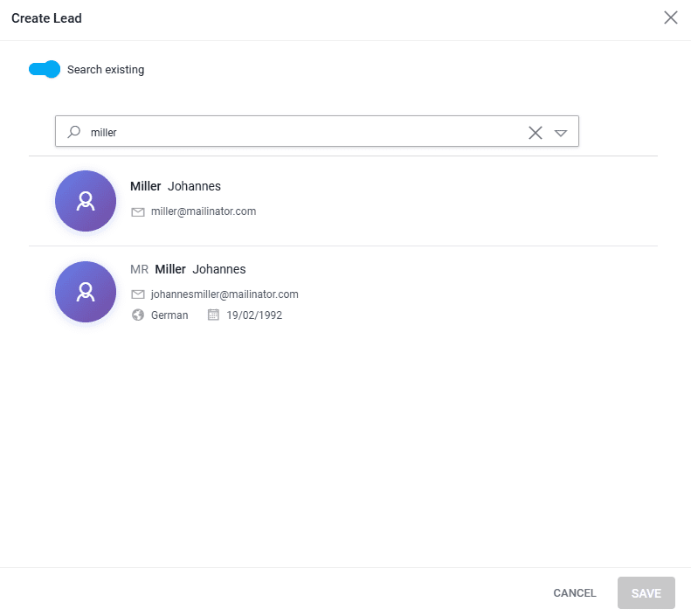Click into the search field containing miller
The image size is (691, 616).
[297, 132]
